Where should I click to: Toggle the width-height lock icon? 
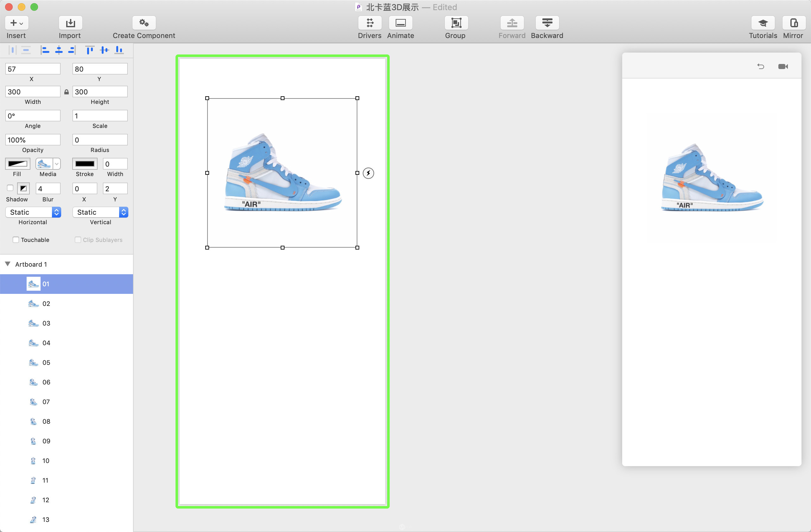click(67, 92)
